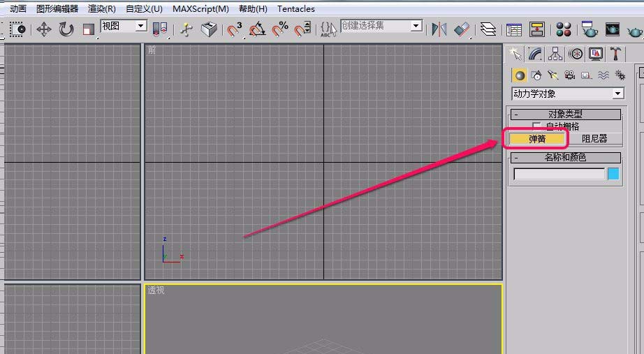The height and width of the screenshot is (354, 644).
Task: Select the Space Warps wave icon
Action: [603, 75]
